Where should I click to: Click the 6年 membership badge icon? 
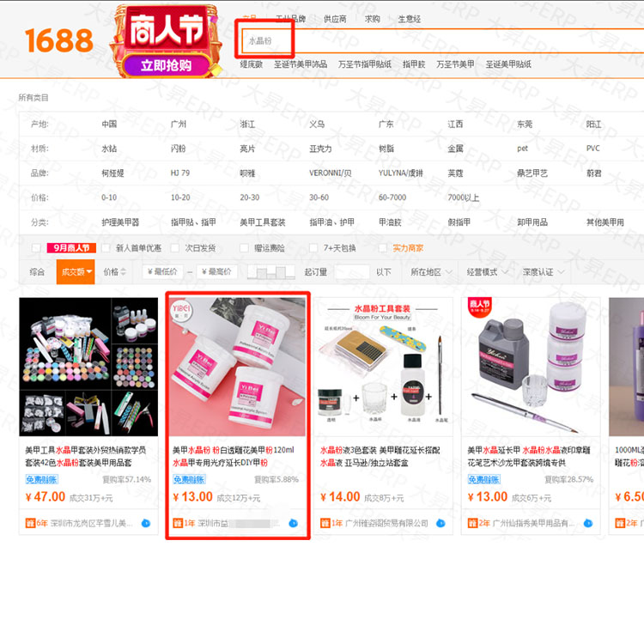(x=30, y=523)
